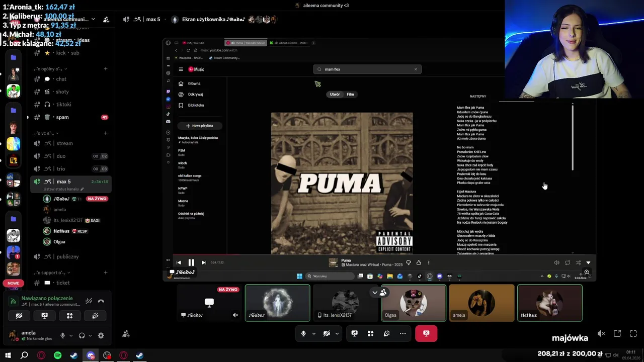Collapse the ogólny channel category
Screen dimensions: 644x362
pyautogui.click(x=50, y=69)
